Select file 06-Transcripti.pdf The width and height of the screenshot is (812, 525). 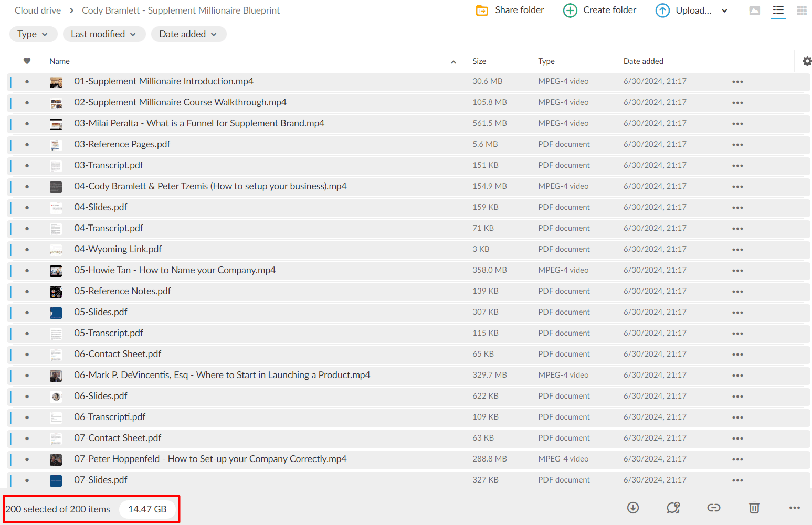408,417
